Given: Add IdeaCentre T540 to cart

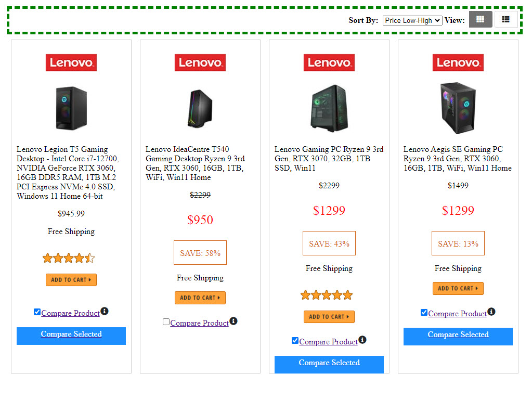Looking at the screenshot, I should coord(200,298).
